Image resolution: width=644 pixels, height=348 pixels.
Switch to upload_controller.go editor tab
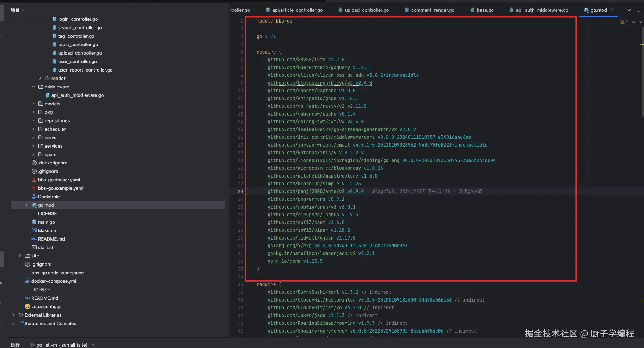(363, 10)
